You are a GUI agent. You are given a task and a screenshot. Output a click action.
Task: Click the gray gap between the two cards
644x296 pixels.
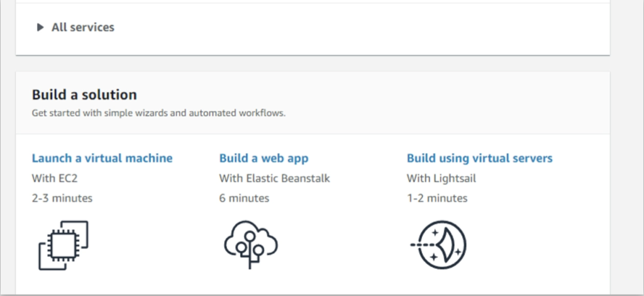[313, 64]
